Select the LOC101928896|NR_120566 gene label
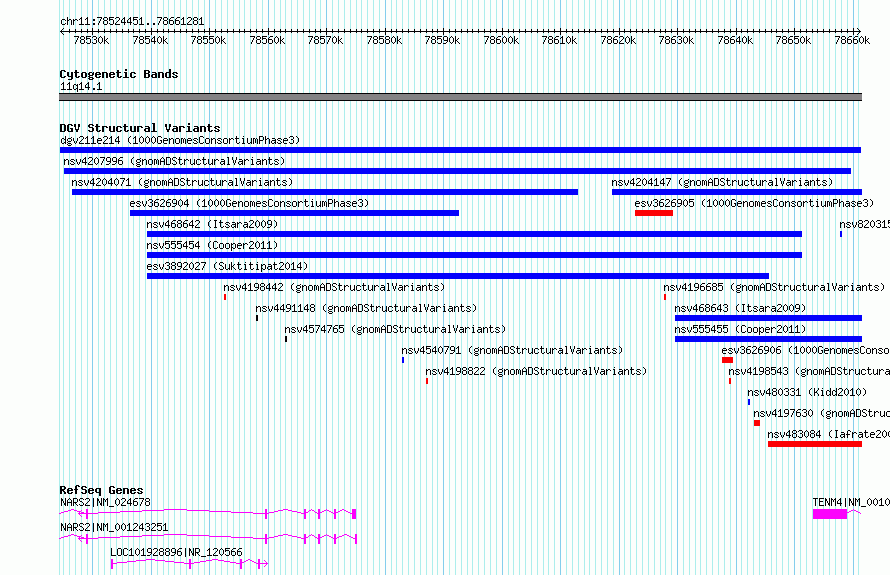Viewport: 890px width, 575px height. coord(177,552)
